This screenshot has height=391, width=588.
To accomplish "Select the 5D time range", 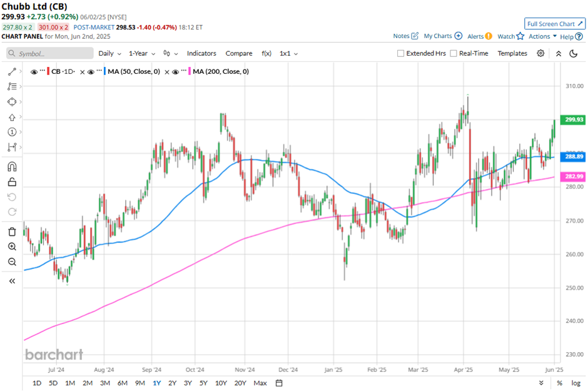I will tap(53, 383).
